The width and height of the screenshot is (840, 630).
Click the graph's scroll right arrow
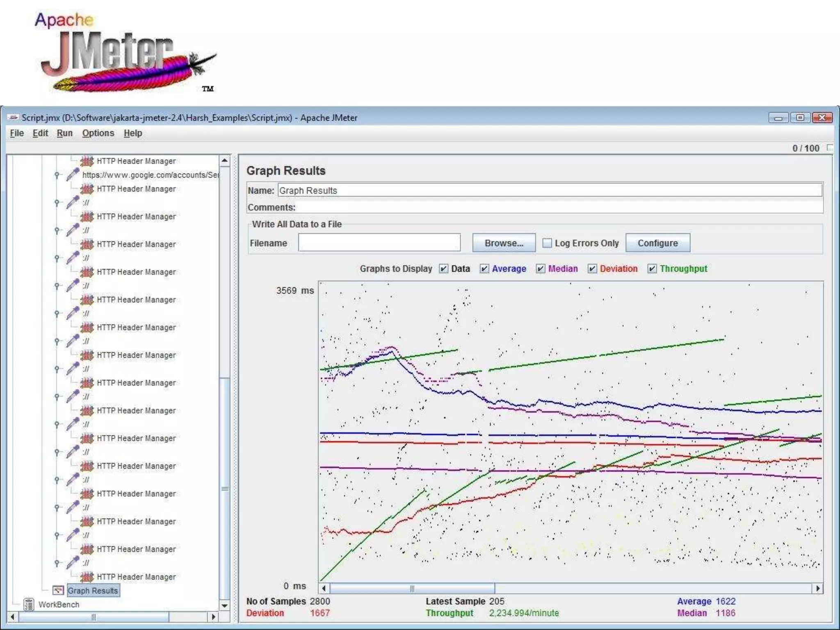pyautogui.click(x=818, y=588)
